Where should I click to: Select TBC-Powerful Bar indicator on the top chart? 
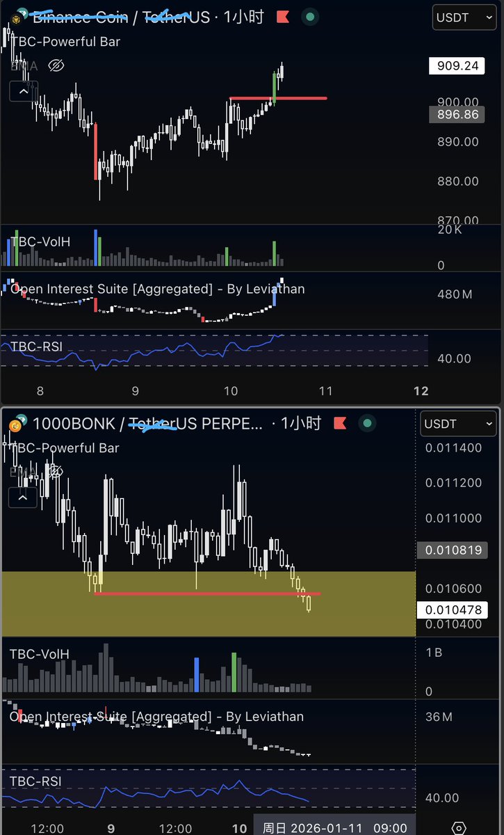65,42
